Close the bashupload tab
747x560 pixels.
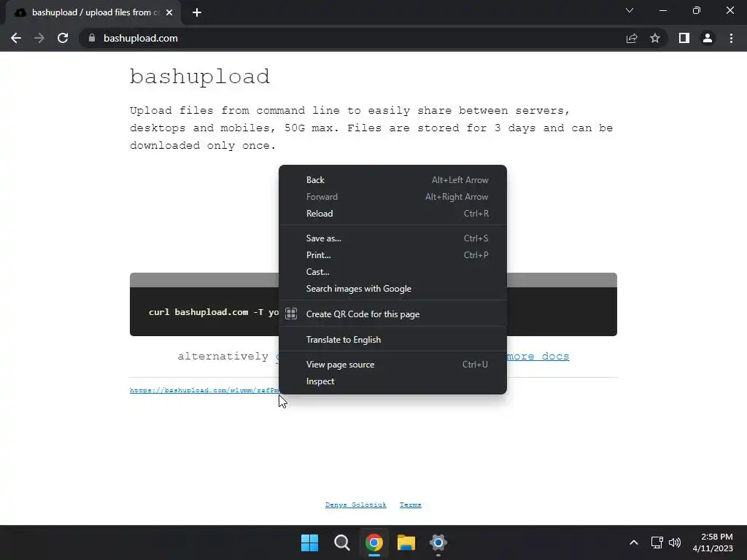pyautogui.click(x=169, y=12)
